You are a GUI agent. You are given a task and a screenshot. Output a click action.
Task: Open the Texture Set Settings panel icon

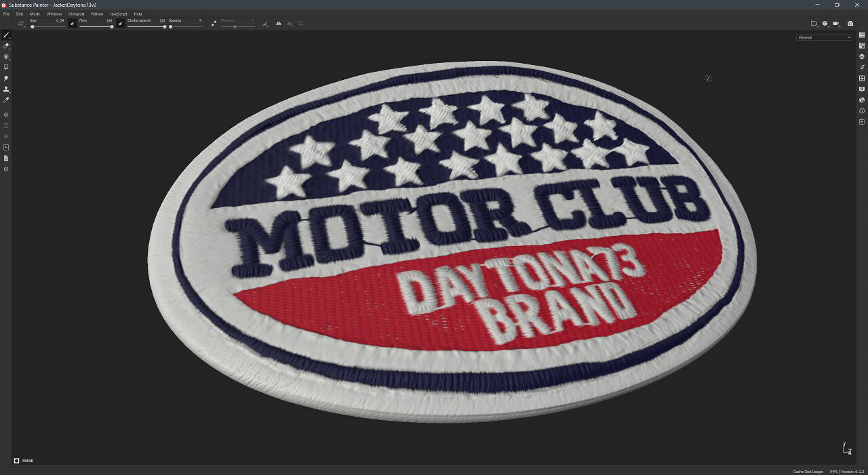[x=862, y=45]
